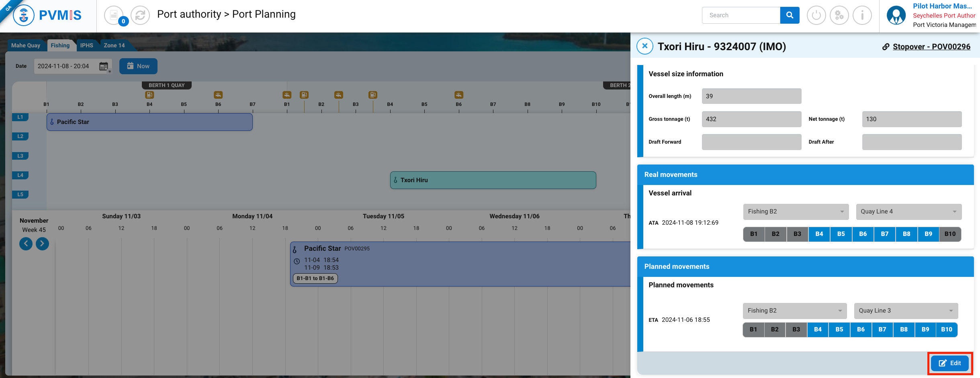
Task: Expand the Quay Line 4 dropdown
Action: point(908,211)
